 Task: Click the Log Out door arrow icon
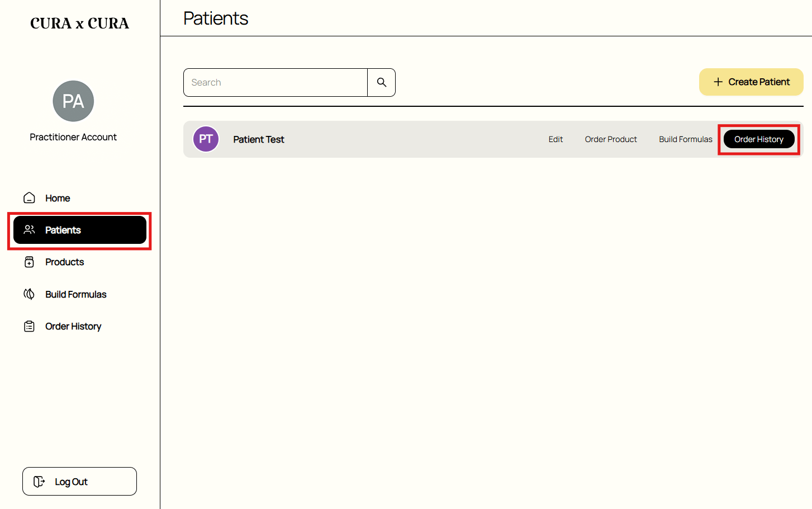pos(39,482)
